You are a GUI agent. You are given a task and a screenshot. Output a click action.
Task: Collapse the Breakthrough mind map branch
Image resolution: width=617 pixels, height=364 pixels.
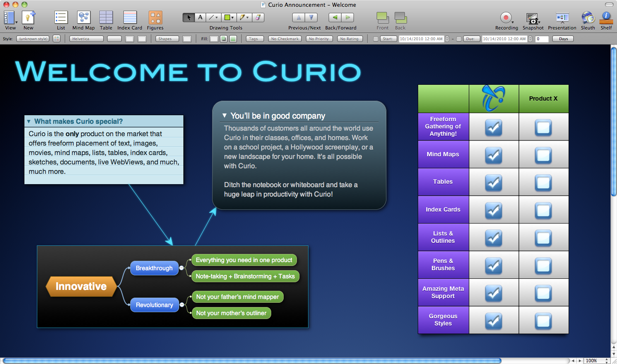182,268
